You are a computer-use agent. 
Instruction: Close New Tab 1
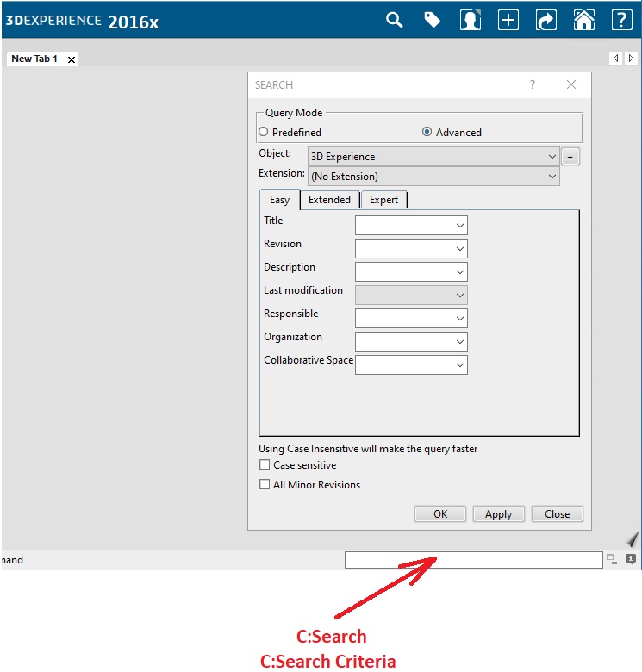pos(72,59)
